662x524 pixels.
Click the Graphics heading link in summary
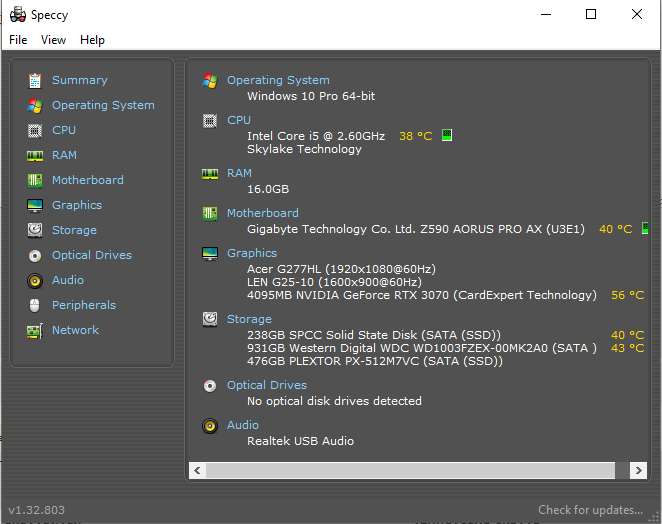(252, 253)
